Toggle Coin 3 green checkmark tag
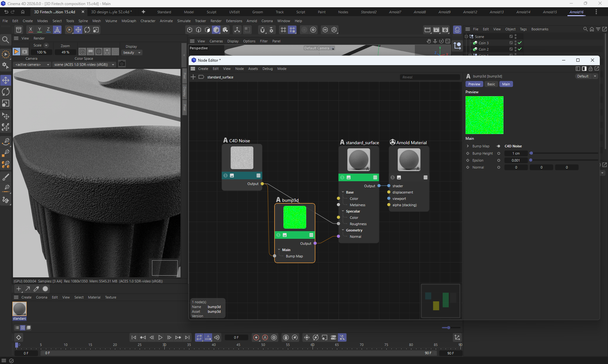The width and height of the screenshot is (608, 364). pos(520,43)
